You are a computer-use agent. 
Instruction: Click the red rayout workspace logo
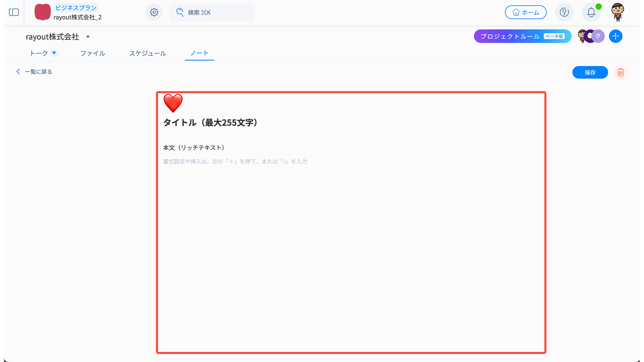pos(43,12)
